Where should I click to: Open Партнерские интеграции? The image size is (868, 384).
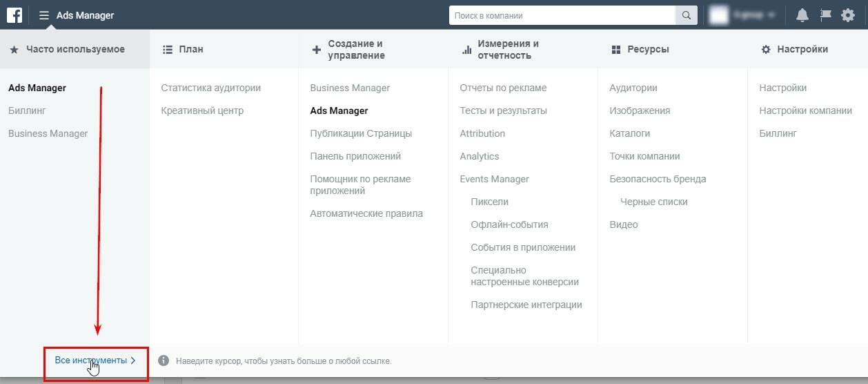[526, 305]
